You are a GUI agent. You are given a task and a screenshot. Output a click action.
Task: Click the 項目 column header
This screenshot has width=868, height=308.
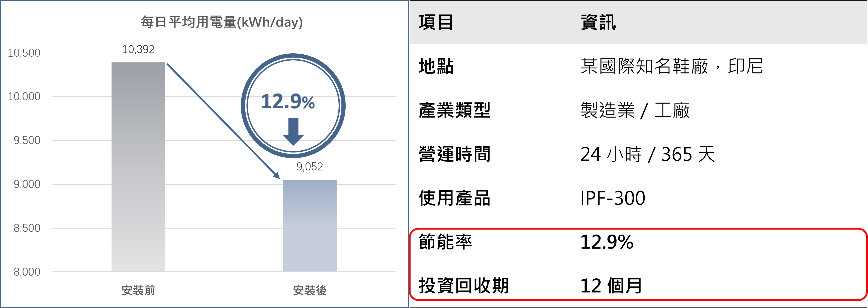coord(436,23)
